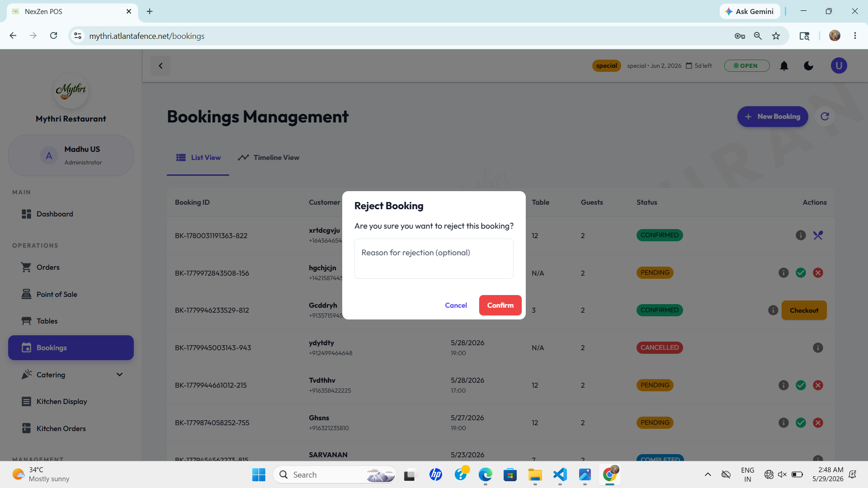View info for booking BK-1779946233529-812
The image size is (868, 488).
[x=773, y=310]
